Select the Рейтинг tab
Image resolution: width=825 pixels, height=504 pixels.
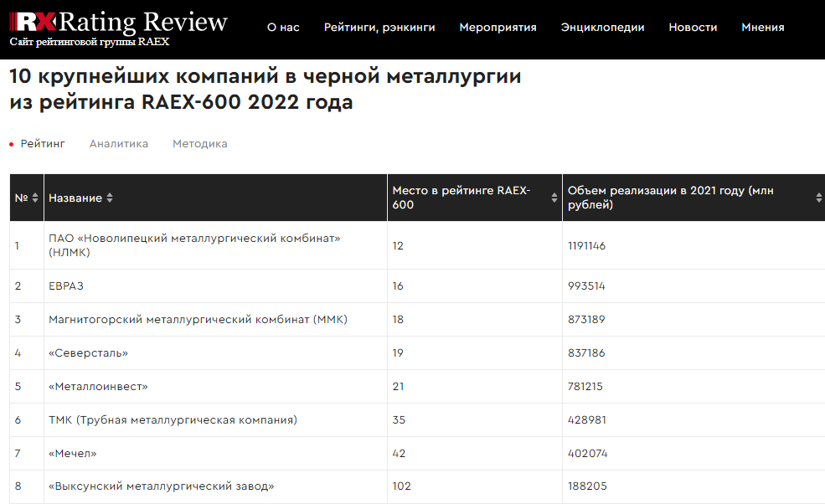tap(43, 144)
